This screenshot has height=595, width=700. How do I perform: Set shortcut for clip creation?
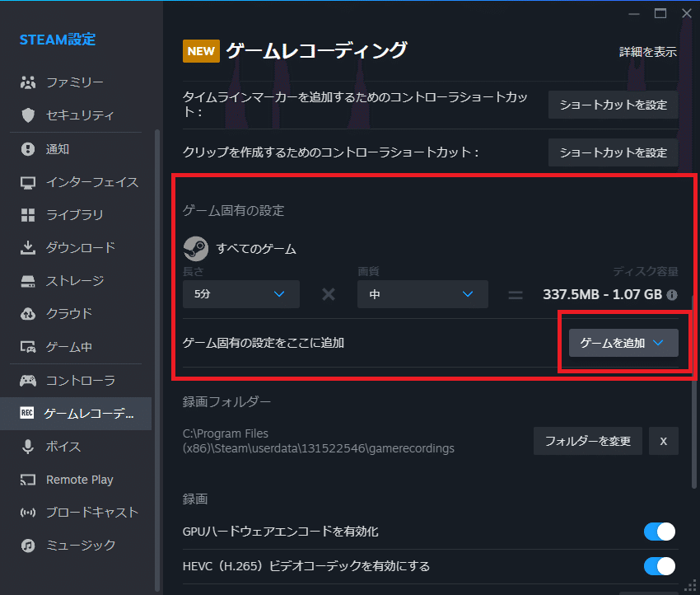pyautogui.click(x=613, y=152)
